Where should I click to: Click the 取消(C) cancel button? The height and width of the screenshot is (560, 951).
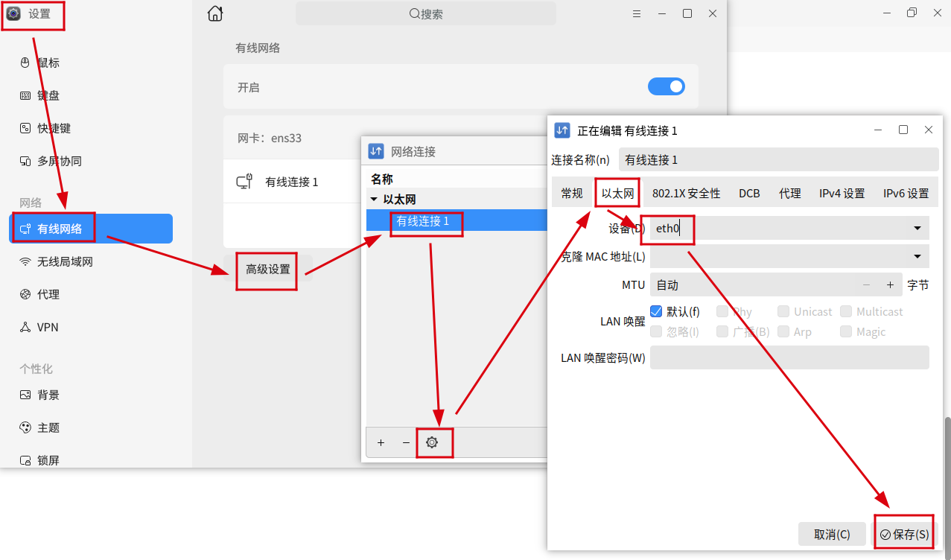[x=832, y=534]
